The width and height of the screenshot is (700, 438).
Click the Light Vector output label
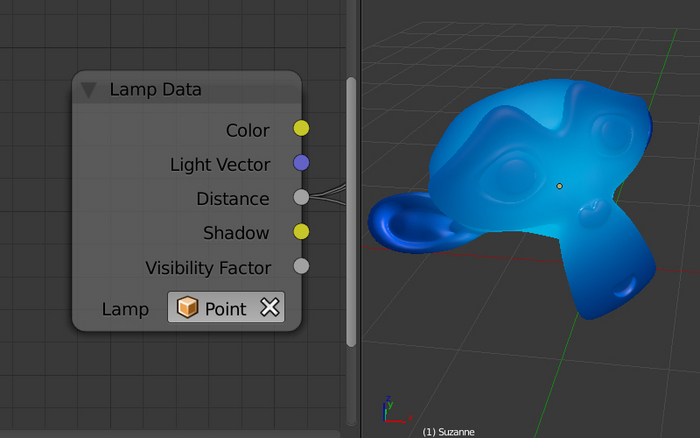pos(219,164)
